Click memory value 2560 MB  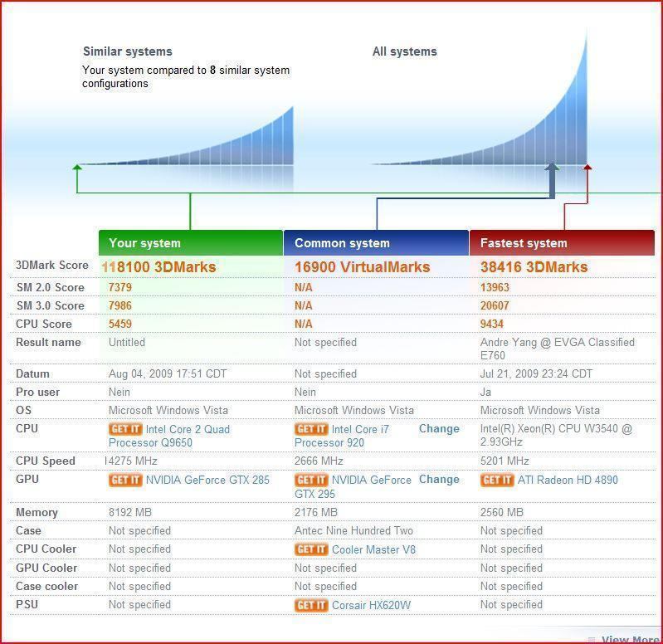(x=502, y=512)
